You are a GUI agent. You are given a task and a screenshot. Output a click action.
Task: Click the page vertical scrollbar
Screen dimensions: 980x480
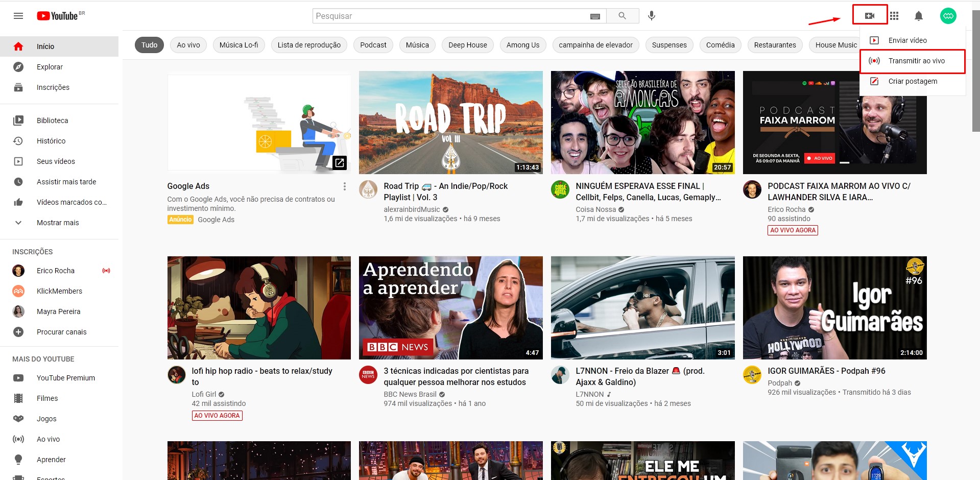click(x=976, y=71)
